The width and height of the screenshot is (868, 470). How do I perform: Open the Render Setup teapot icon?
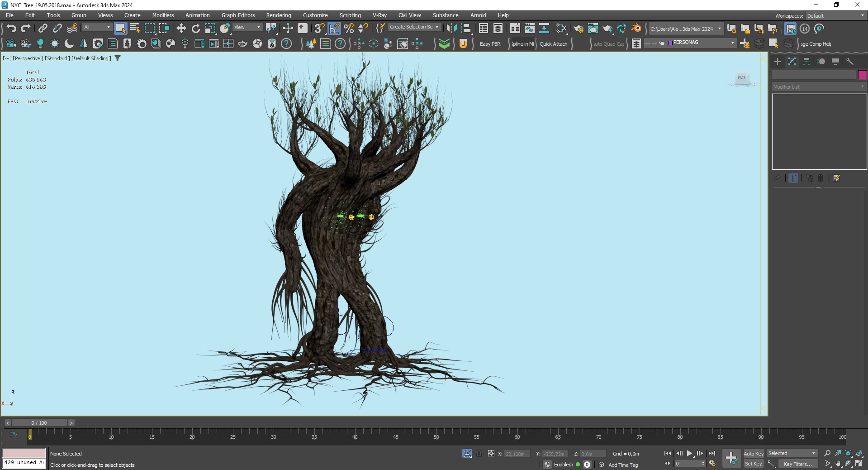579,29
